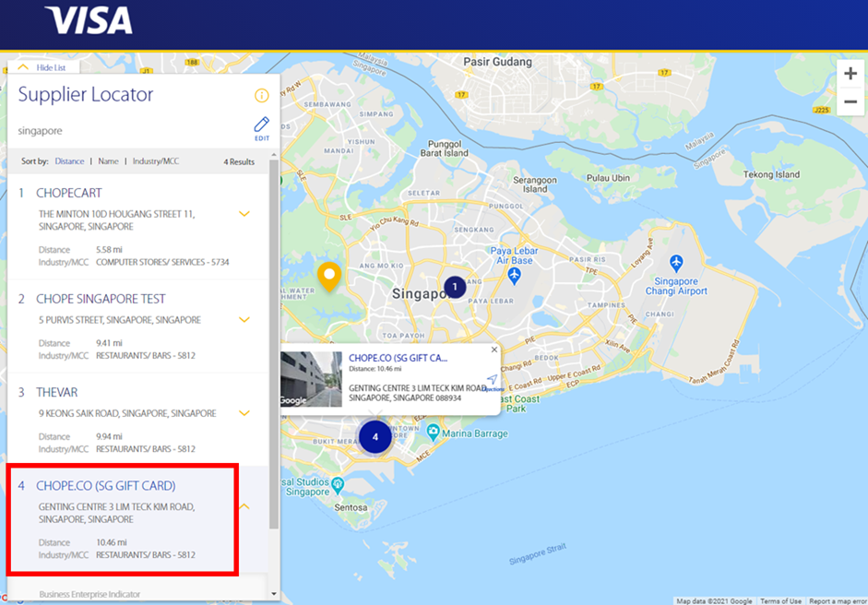Click the 9.41 mi distance value
The image size is (868, 605).
point(109,343)
